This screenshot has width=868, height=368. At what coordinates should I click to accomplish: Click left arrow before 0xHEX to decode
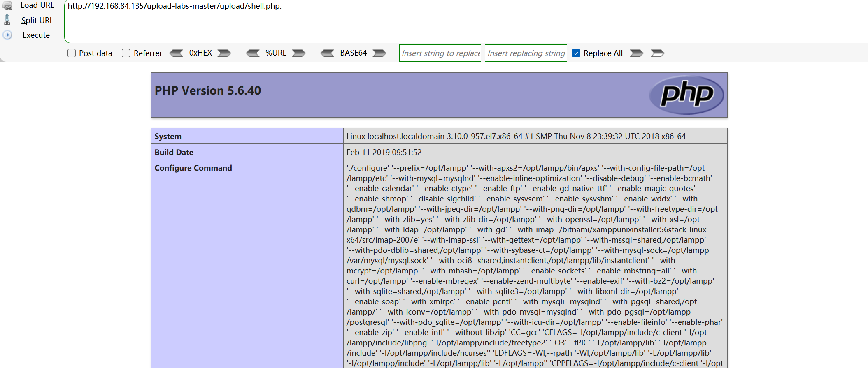(177, 53)
